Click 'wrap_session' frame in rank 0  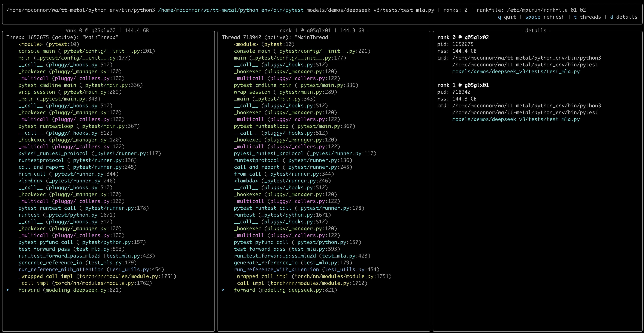tap(70, 92)
